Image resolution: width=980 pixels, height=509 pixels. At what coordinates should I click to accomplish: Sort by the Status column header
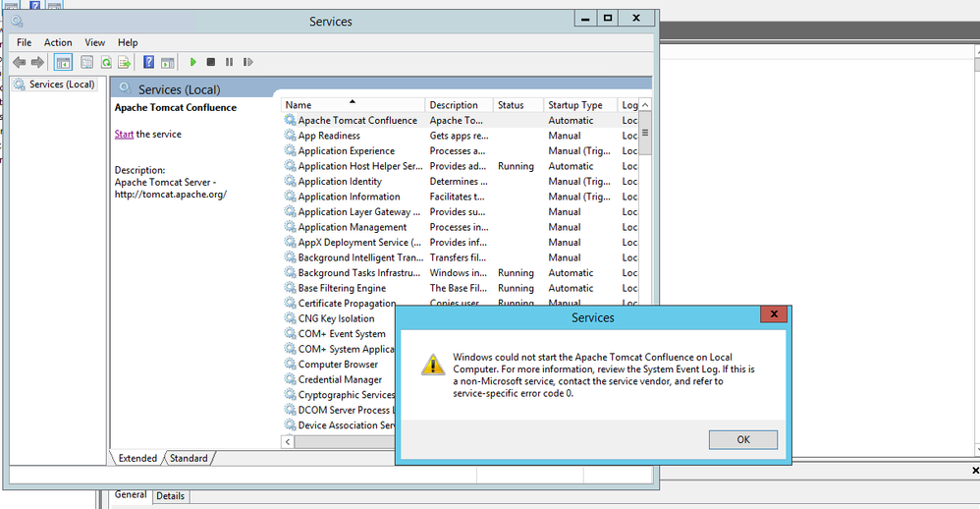pyautogui.click(x=517, y=105)
